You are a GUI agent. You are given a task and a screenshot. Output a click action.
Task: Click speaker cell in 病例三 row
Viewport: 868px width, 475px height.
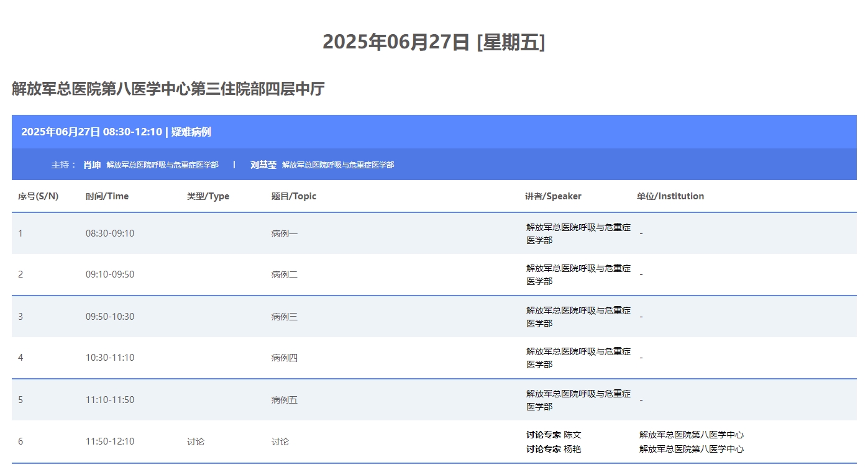click(x=578, y=317)
